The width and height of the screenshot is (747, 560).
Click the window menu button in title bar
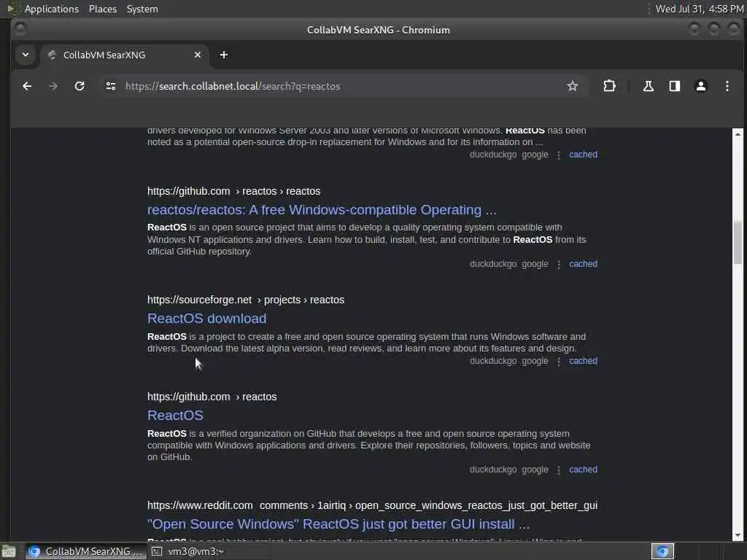pyautogui.click(x=20, y=29)
